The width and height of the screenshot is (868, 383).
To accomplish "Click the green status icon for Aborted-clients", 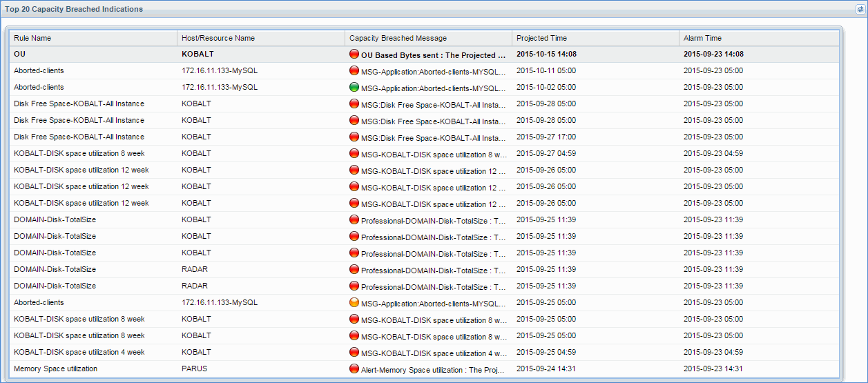I will (354, 88).
